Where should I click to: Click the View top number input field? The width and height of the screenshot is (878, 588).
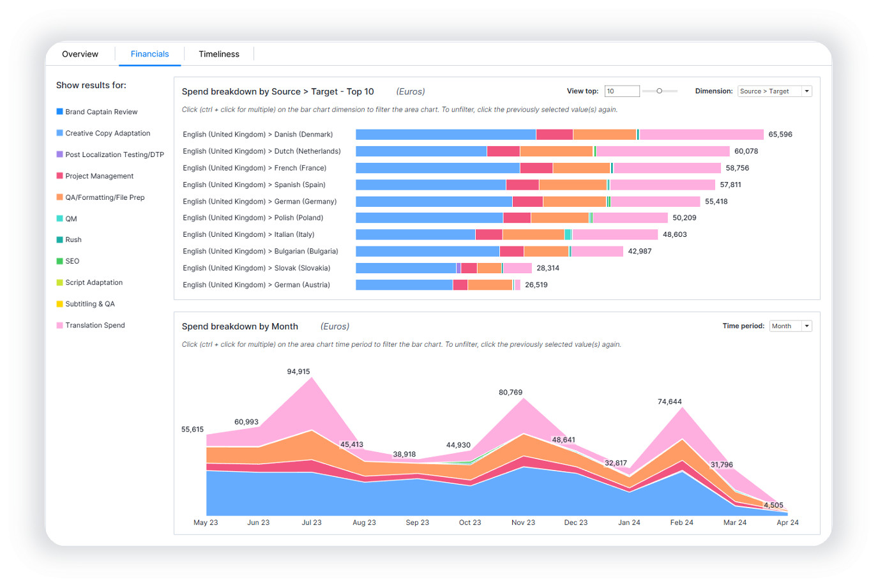(x=621, y=91)
